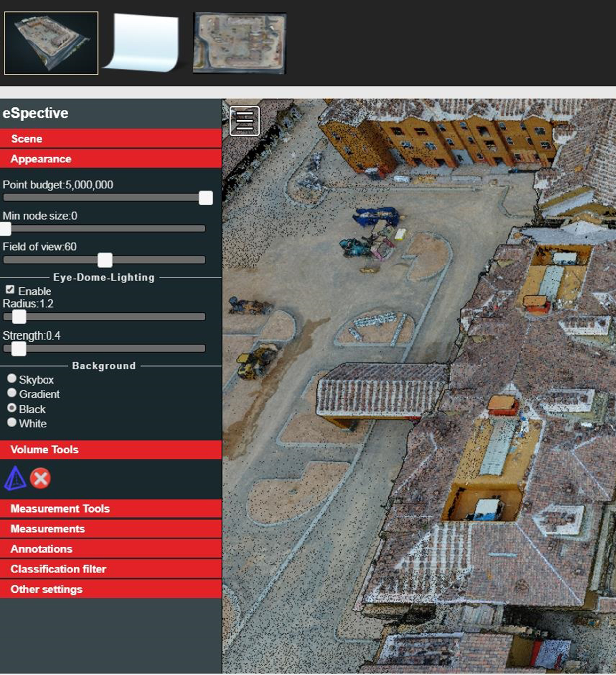616x675 pixels.
Task: Toggle Eye-Dome-Lighting Enable checkbox
Action: point(10,290)
